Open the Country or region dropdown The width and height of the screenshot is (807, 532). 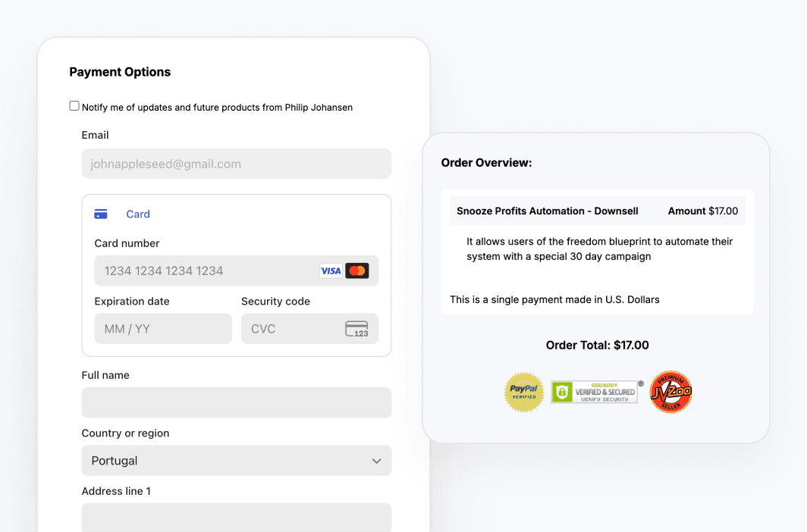coord(236,461)
